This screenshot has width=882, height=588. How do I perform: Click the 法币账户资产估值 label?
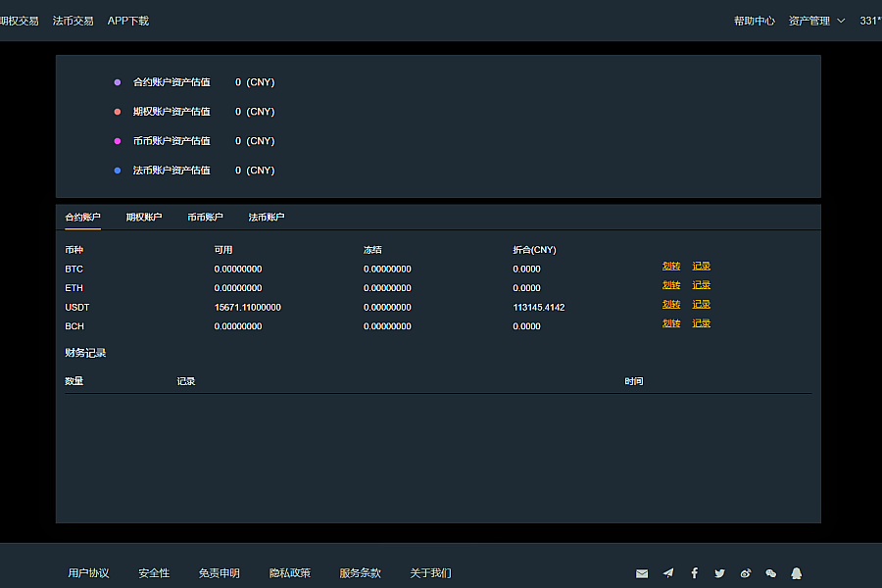tap(171, 170)
